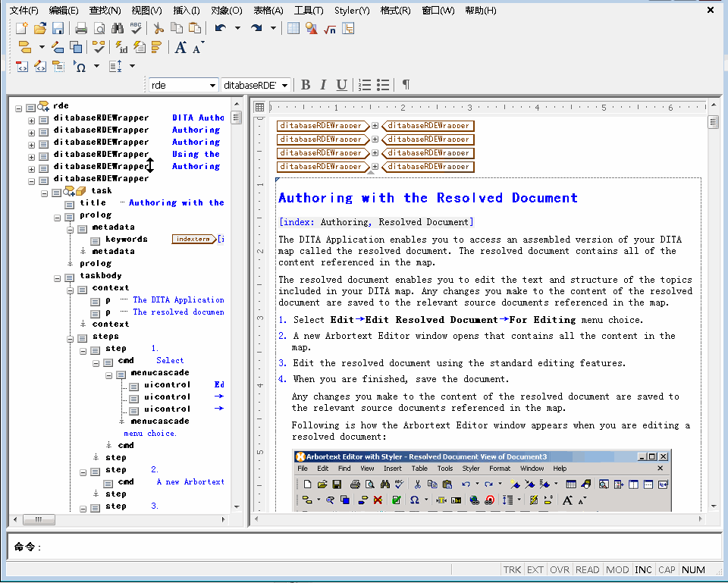
Task: Insert a graphic using the shapes icon
Action: point(312,28)
